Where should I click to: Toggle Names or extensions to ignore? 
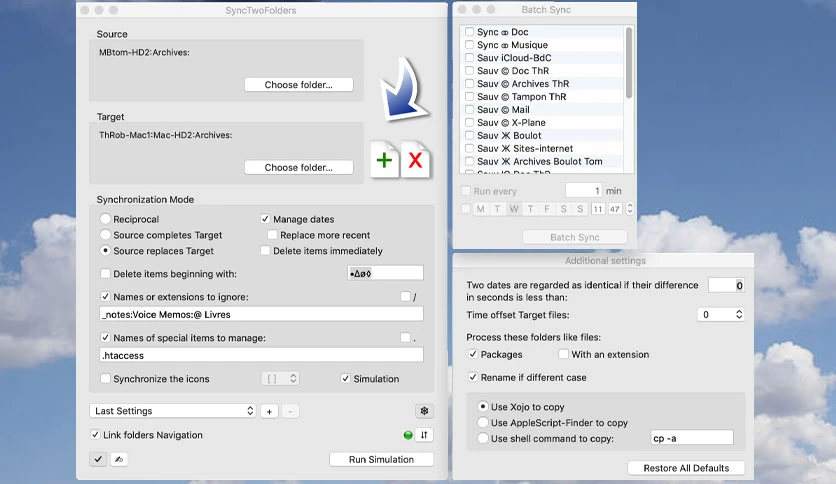(x=106, y=296)
